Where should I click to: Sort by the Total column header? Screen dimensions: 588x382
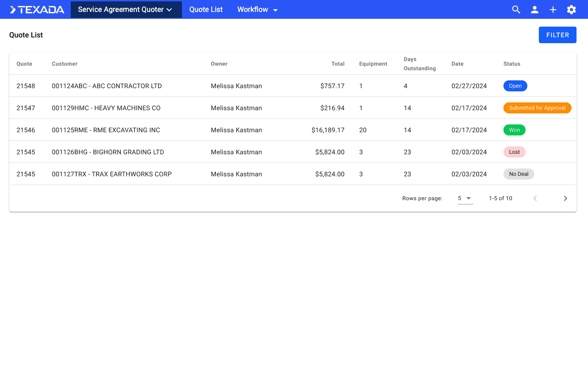click(x=338, y=64)
